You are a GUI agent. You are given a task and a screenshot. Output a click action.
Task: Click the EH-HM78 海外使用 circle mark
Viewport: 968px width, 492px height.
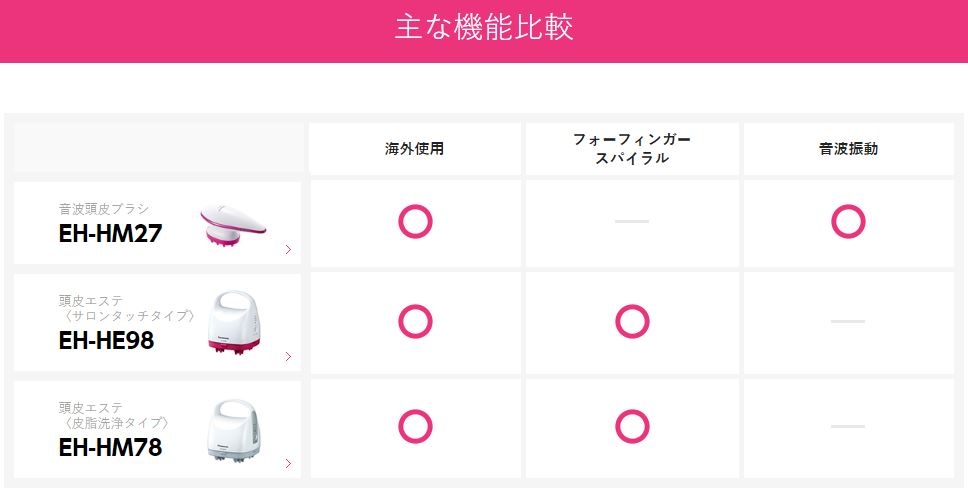pos(415,427)
